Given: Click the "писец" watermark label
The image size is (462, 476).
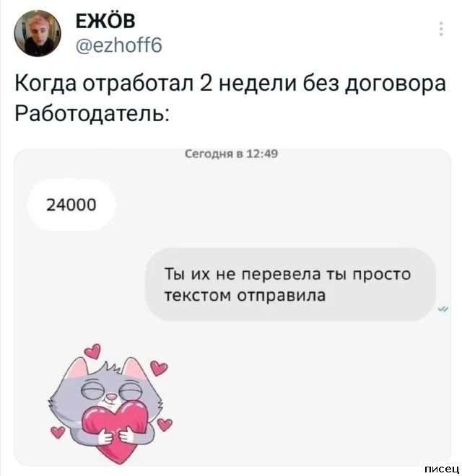Looking at the screenshot, I should click(442, 469).
